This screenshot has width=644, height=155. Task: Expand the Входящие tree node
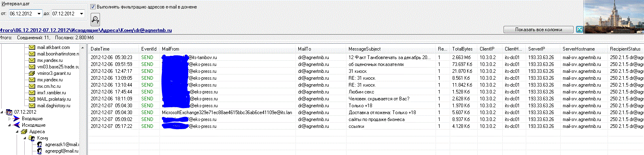[x=10, y=119]
